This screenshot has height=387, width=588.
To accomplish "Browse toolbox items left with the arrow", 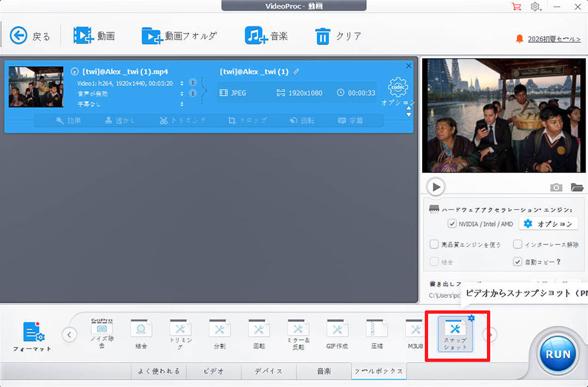I will pyautogui.click(x=69, y=334).
